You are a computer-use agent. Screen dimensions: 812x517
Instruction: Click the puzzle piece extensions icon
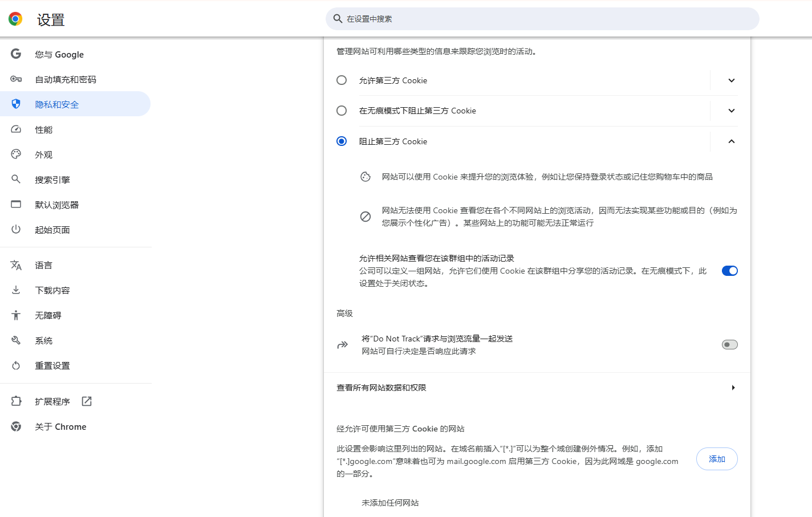[x=16, y=401]
